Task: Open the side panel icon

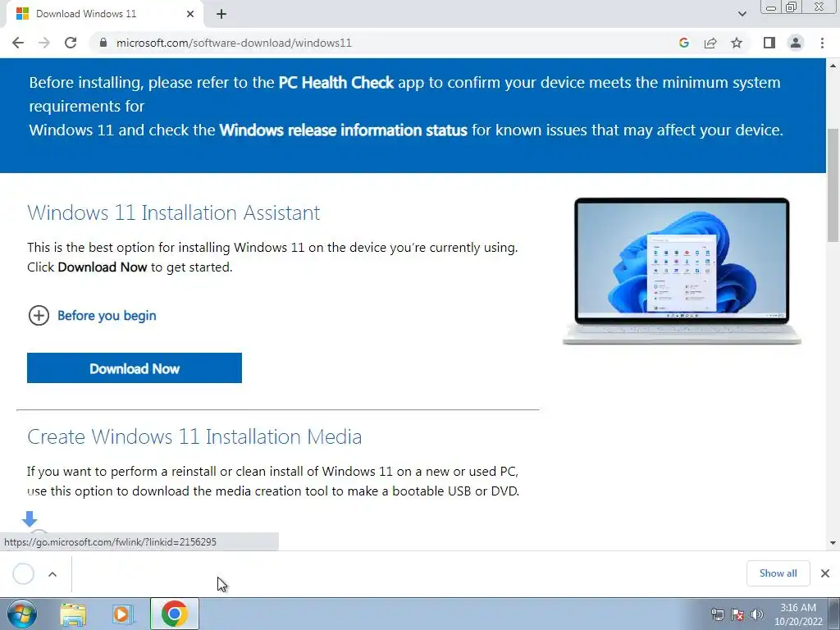Action: tap(769, 43)
